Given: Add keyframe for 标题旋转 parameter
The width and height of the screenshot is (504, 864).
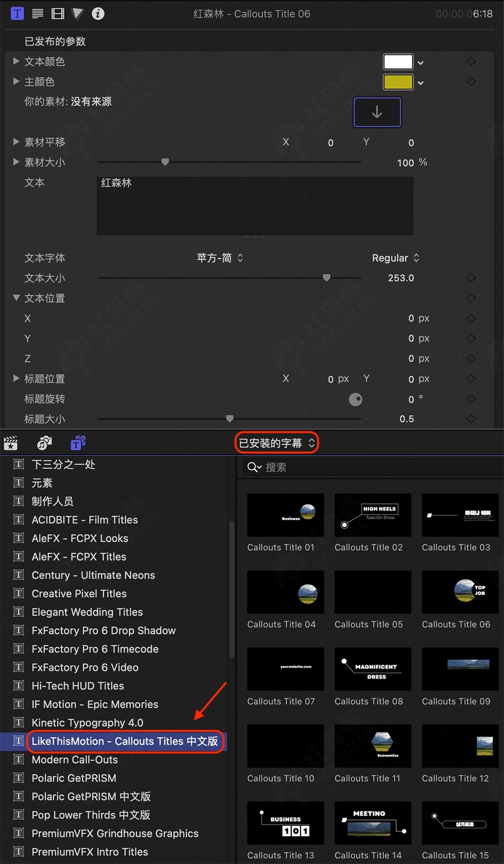Looking at the screenshot, I should (471, 399).
